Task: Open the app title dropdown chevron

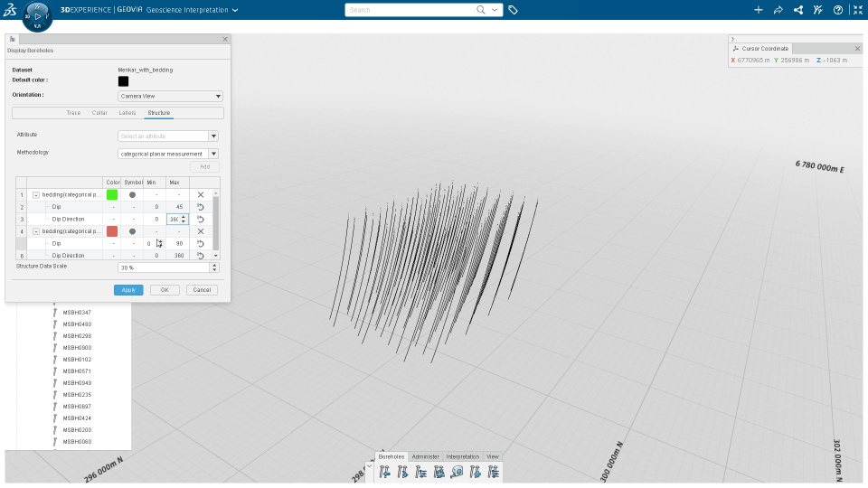Action: tap(235, 10)
